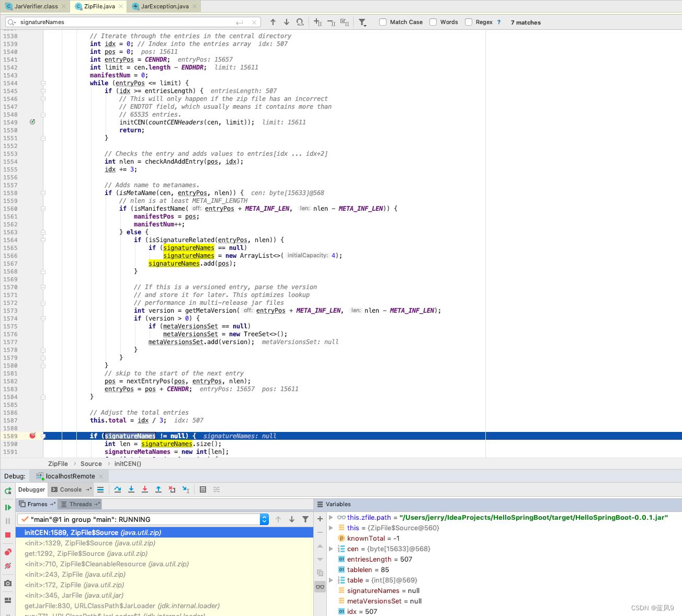Select the localhostRemote debug session tab

(x=70, y=476)
